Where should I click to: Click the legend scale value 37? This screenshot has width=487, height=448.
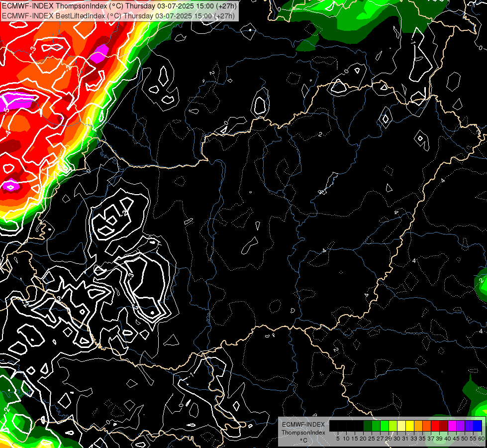[431, 439]
